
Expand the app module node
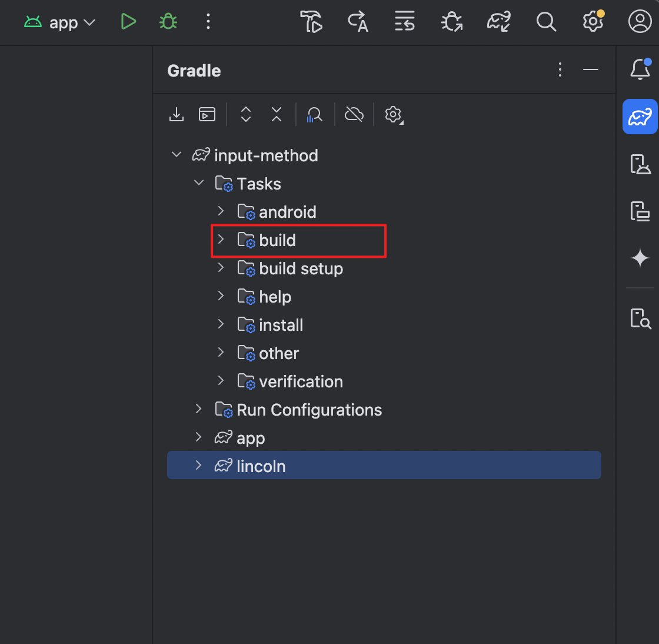coord(199,437)
